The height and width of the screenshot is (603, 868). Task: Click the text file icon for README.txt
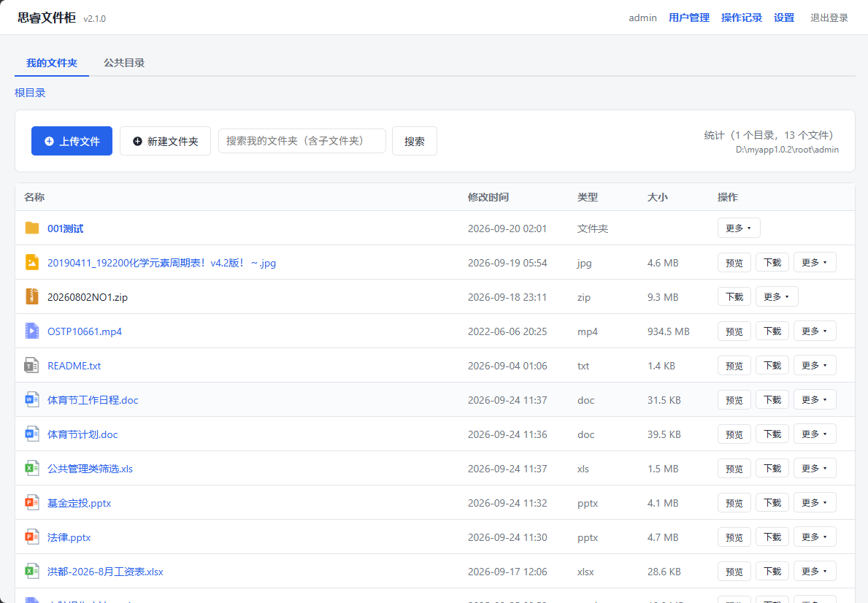[x=32, y=366]
